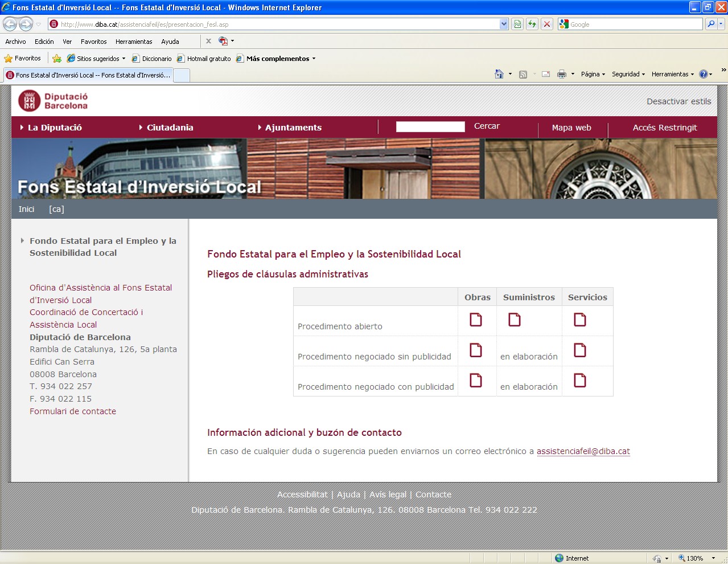Click the Add to Favorites bar star icon
This screenshot has width=728, height=564.
coord(57,58)
